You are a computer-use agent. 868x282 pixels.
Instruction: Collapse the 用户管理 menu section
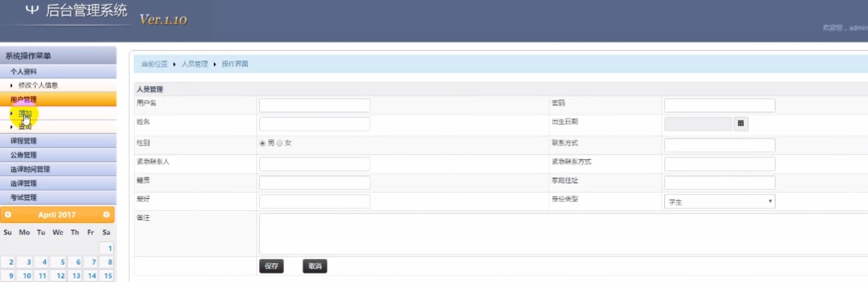(x=58, y=99)
